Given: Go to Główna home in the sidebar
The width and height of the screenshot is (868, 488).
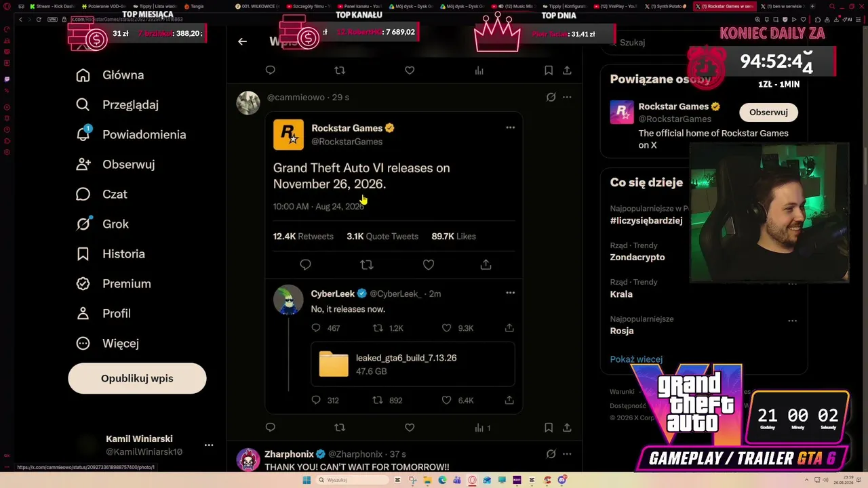Looking at the screenshot, I should 110,75.
